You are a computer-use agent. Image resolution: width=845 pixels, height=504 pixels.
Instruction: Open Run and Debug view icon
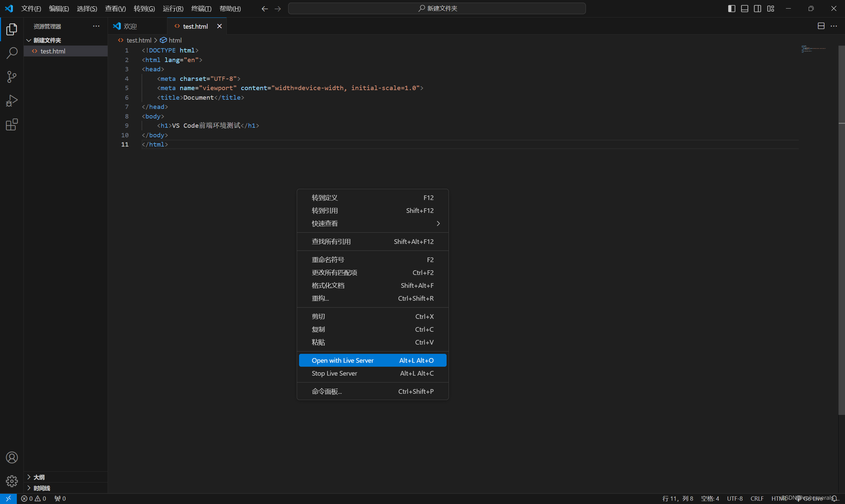[12, 101]
